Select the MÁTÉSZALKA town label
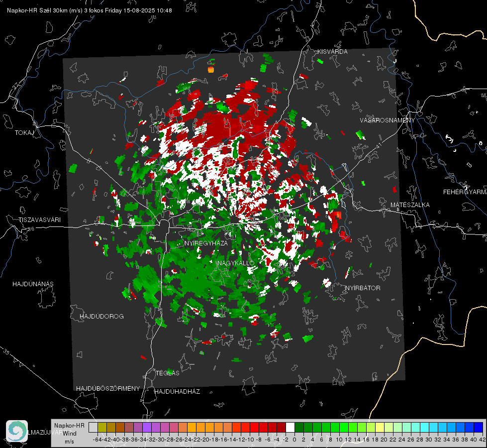487x448 pixels. [410, 205]
